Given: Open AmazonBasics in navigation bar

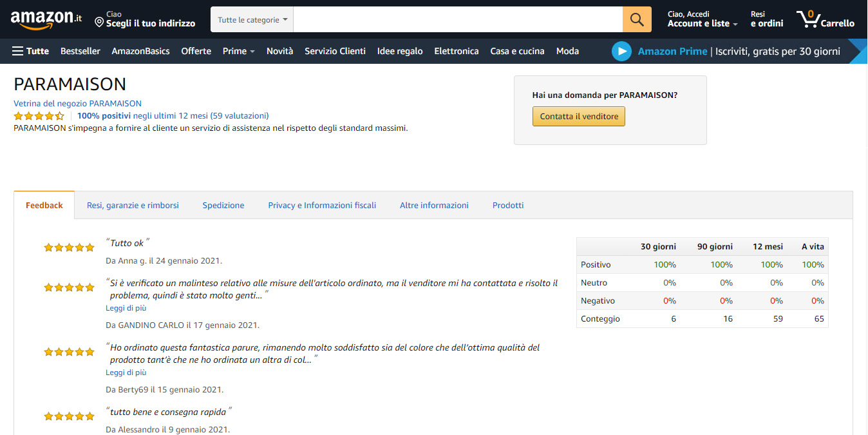Looking at the screenshot, I should pos(140,51).
